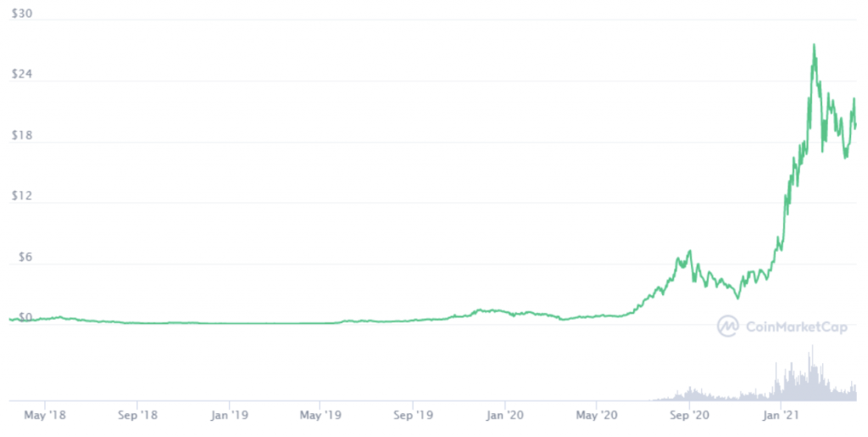Select the $12 price axis label
Image resolution: width=868 pixels, height=437 pixels.
pos(22,195)
